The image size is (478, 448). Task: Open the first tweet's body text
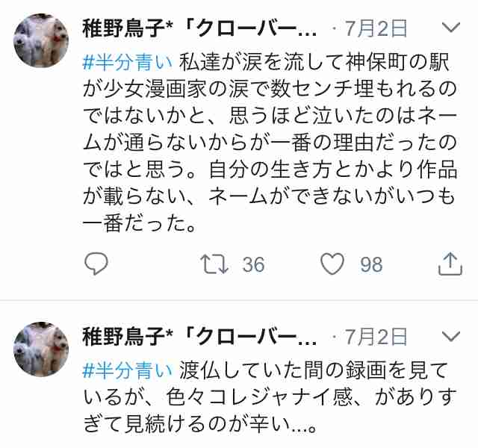point(270,143)
